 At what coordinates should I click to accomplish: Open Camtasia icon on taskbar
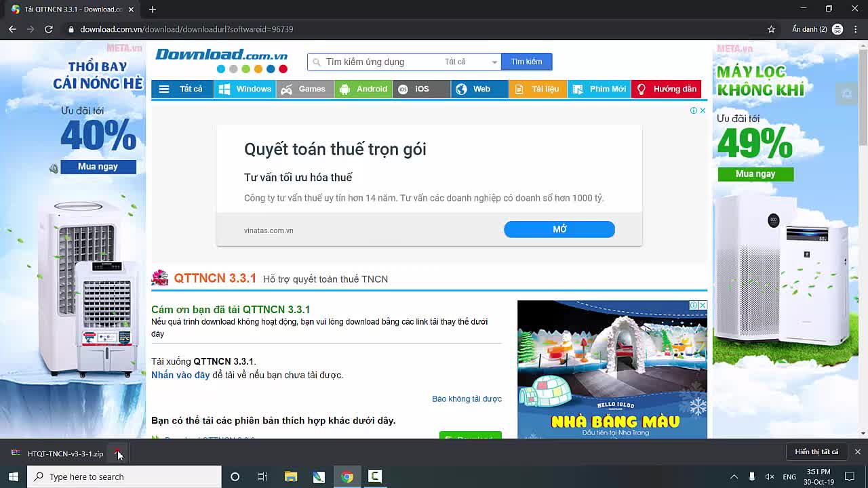[x=375, y=476]
